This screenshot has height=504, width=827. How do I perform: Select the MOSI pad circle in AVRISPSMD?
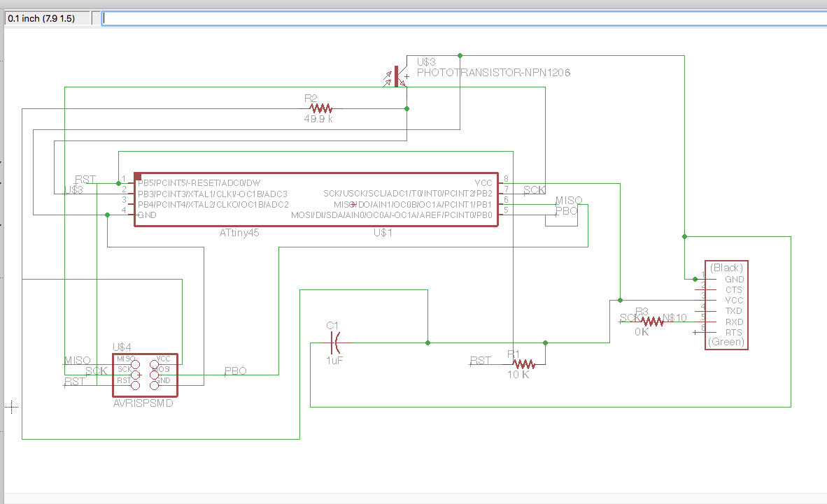[154, 375]
